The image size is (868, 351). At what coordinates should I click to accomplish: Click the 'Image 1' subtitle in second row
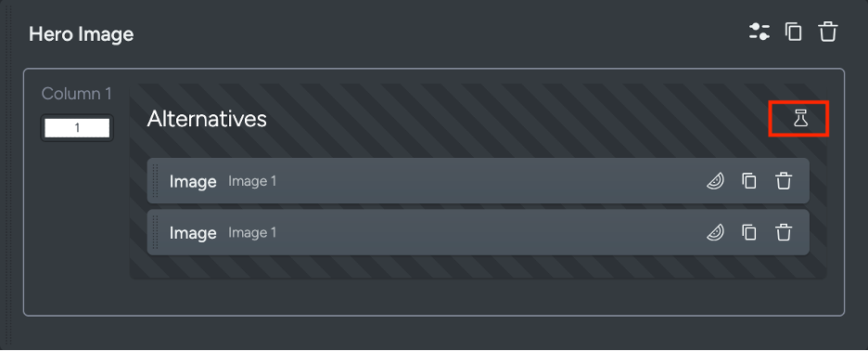(252, 232)
